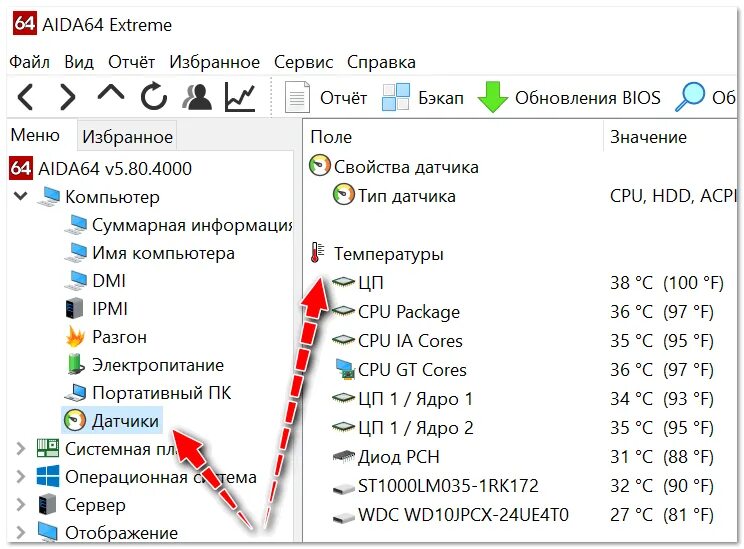The width and height of the screenshot is (744, 549).
Task: Click the GPU icon beside CPU GT Cores
Action: 344,370
